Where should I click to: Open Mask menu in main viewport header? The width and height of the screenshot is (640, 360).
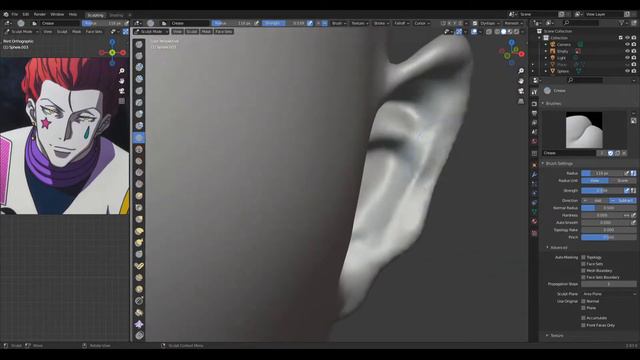click(x=206, y=31)
